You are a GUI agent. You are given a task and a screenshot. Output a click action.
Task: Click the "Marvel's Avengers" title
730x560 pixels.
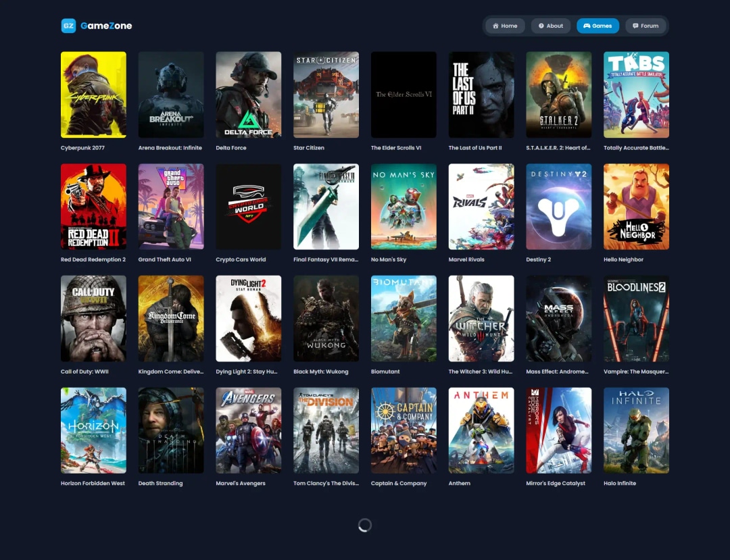tap(241, 483)
